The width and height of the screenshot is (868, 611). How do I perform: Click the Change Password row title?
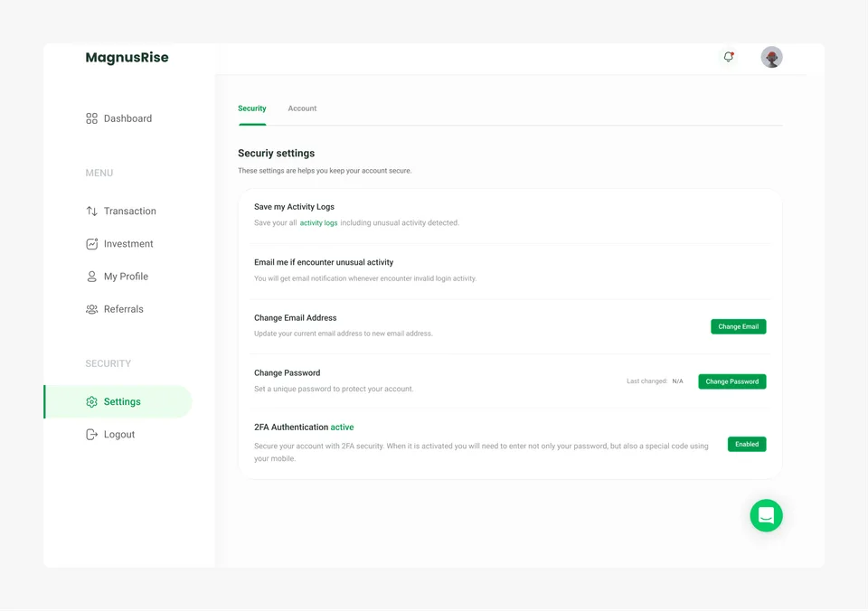[287, 372]
